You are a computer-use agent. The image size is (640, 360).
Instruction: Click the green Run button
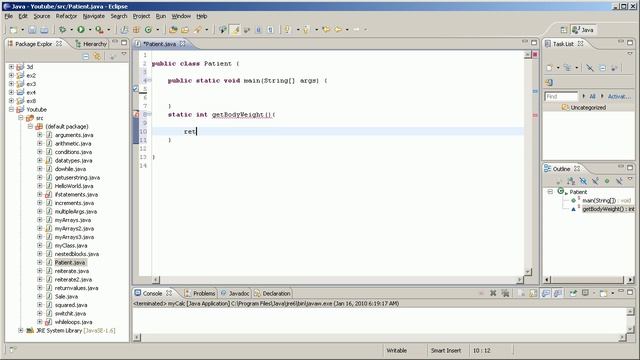81,29
